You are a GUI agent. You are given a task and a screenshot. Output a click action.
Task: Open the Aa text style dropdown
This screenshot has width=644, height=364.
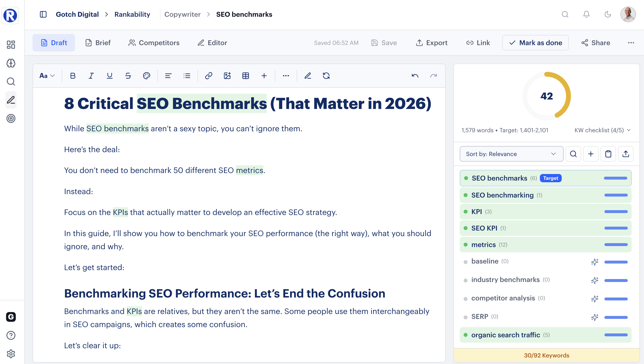[x=47, y=75]
